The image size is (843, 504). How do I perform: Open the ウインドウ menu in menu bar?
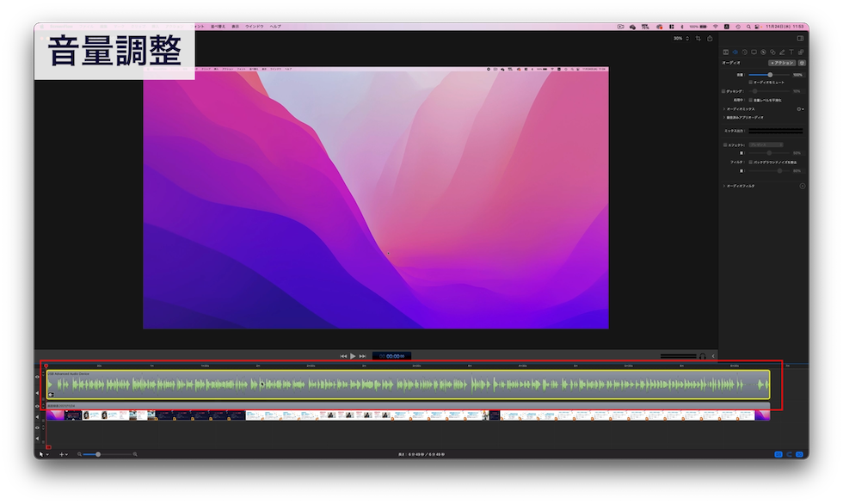(x=255, y=27)
